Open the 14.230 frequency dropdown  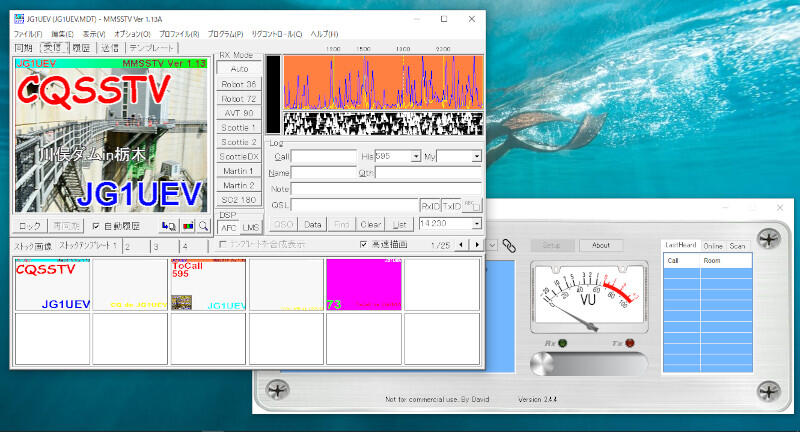point(477,223)
